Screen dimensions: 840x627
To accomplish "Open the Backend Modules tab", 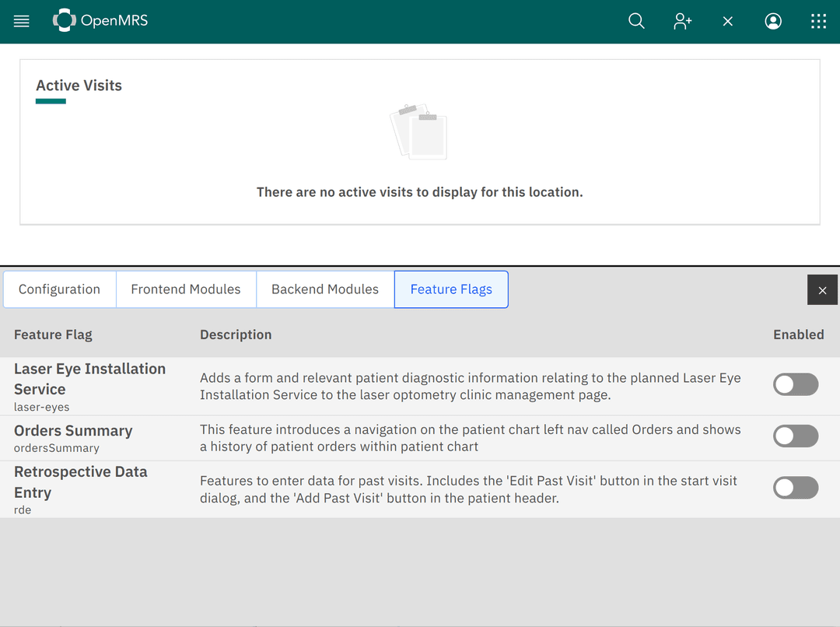I will click(325, 289).
